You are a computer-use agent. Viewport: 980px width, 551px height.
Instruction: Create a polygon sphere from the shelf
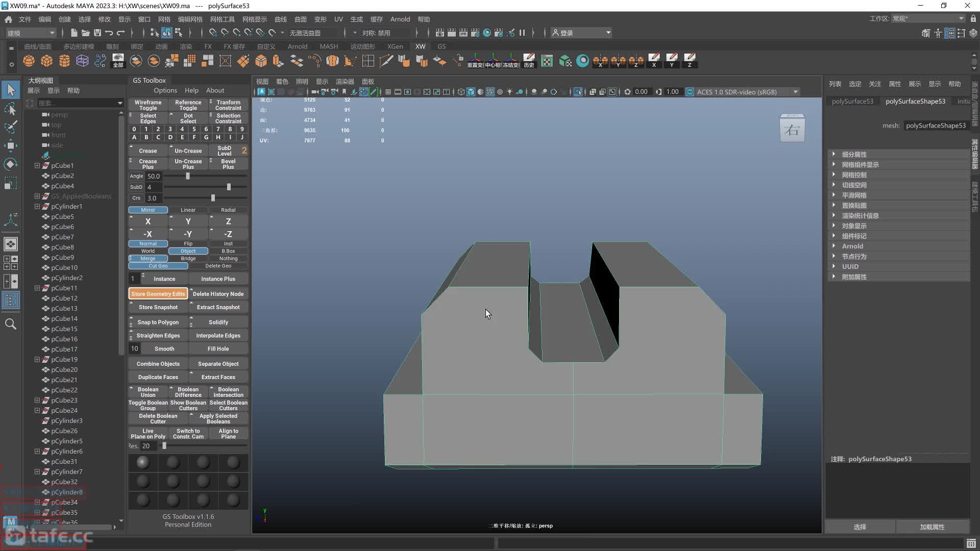(x=29, y=61)
